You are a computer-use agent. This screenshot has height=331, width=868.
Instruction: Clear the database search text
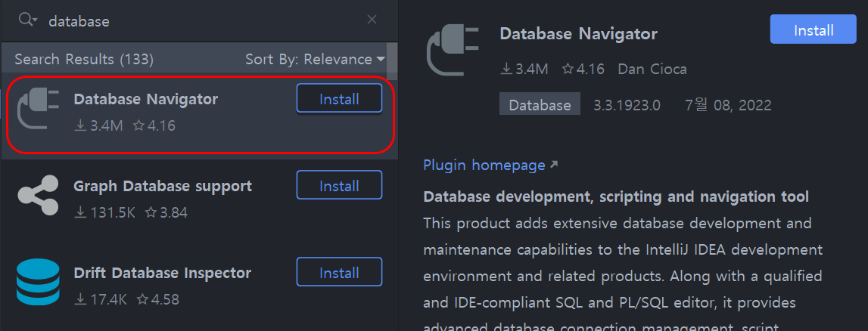click(x=372, y=20)
